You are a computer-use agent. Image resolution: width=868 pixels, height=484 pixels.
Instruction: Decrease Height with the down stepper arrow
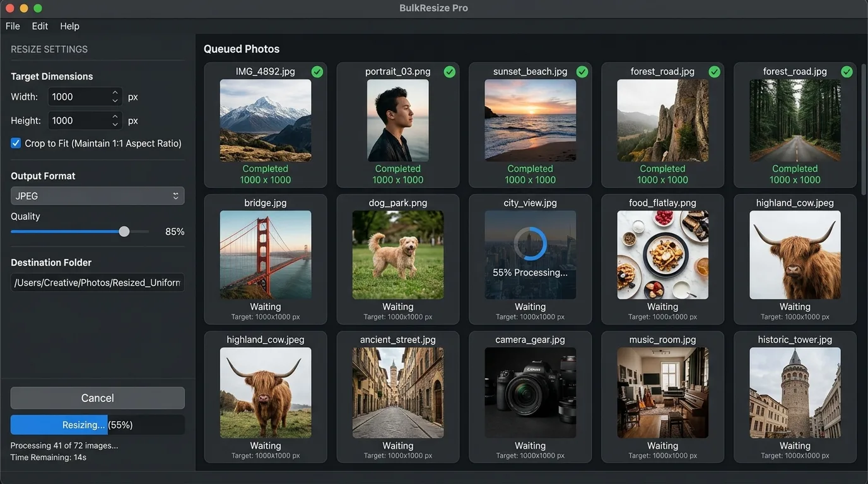115,125
